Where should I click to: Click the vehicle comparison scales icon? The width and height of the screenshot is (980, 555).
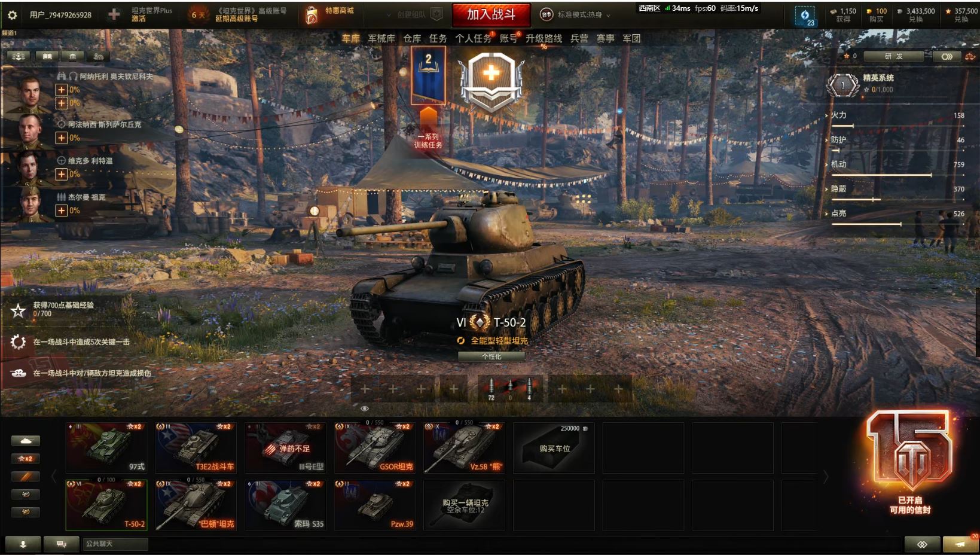pos(970,56)
